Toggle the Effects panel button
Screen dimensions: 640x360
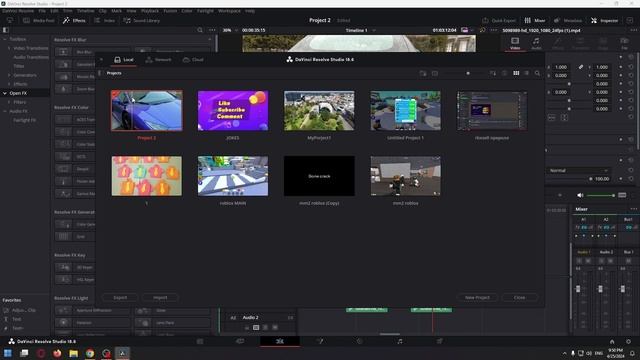(x=74, y=20)
